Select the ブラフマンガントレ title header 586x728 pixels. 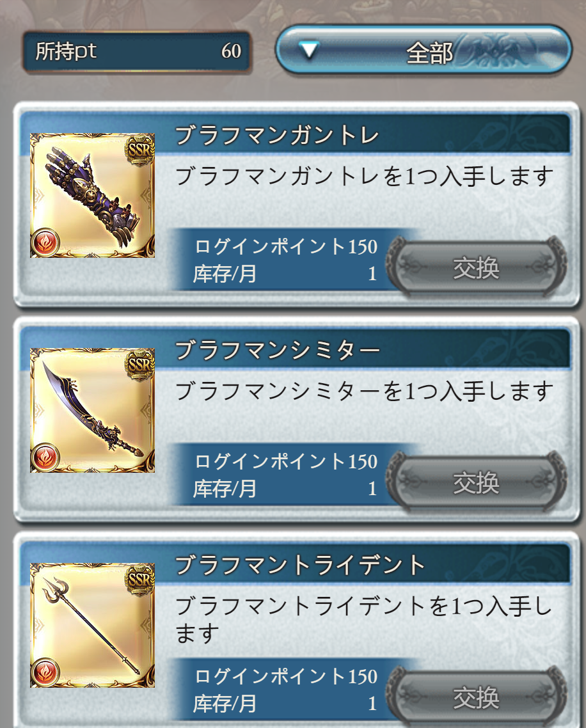coord(277,136)
